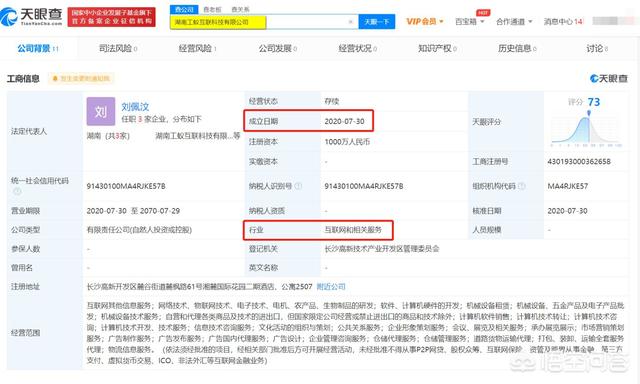Viewport: 640px width, 384px height.
Task: Clear the search box with the X icon
Action: point(351,22)
